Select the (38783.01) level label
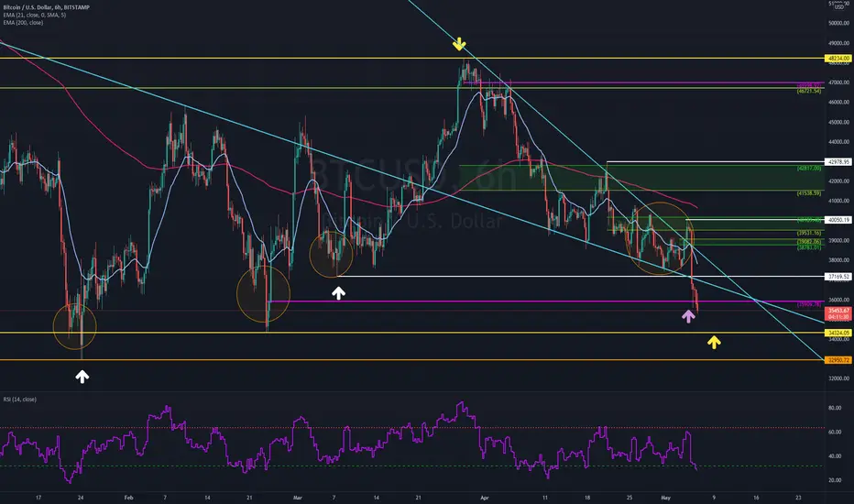 pyautogui.click(x=809, y=247)
